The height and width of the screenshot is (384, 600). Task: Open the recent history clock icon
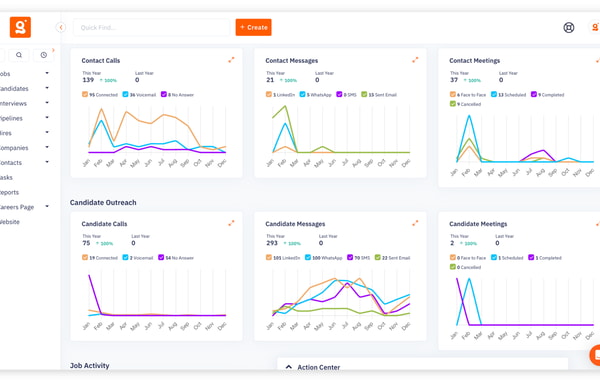(44, 55)
